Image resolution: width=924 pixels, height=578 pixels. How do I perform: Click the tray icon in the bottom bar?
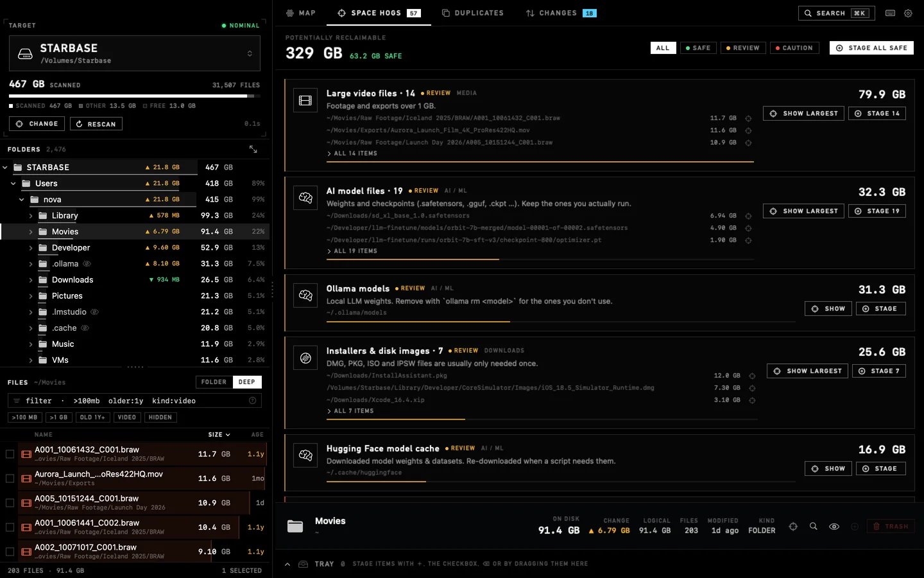[304, 564]
